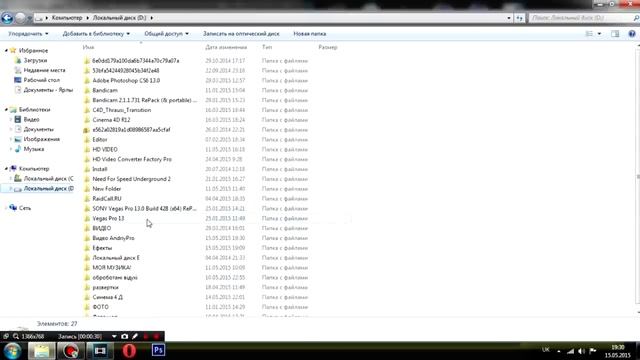Click the Локальный диск (D:) breadcrumb
The height and width of the screenshot is (360, 640).
pyautogui.click(x=119, y=18)
